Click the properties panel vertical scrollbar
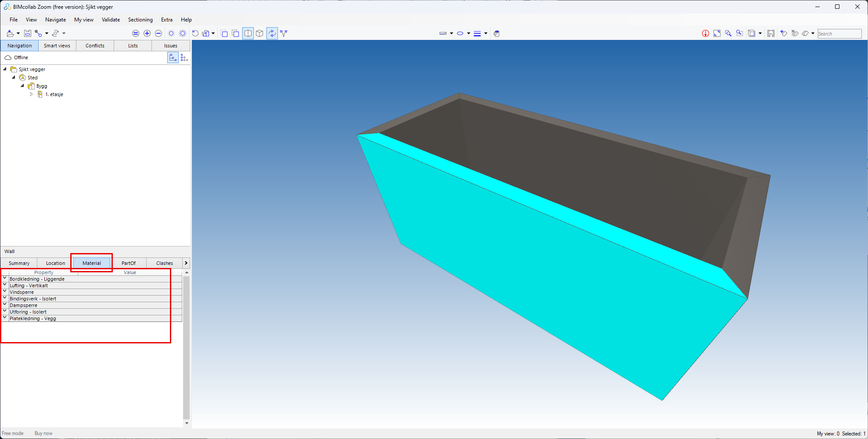The height and width of the screenshot is (439, 868). click(x=186, y=346)
